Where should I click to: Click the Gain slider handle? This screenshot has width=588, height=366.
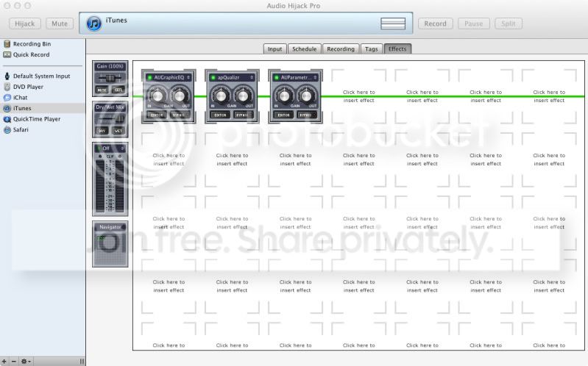coord(110,79)
